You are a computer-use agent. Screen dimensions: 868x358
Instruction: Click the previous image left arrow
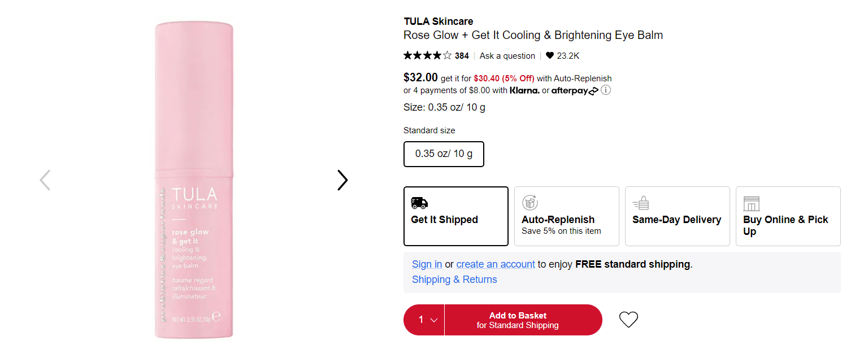click(x=45, y=180)
